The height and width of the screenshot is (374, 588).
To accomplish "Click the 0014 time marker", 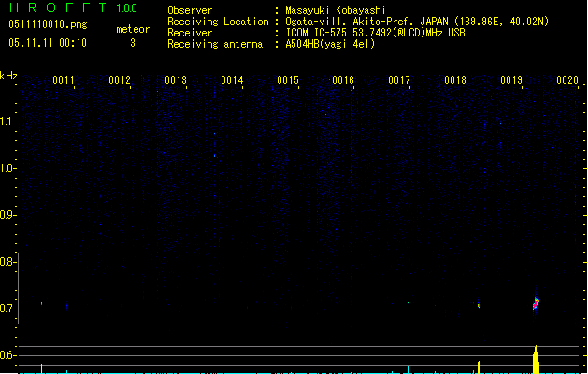I will coord(232,80).
